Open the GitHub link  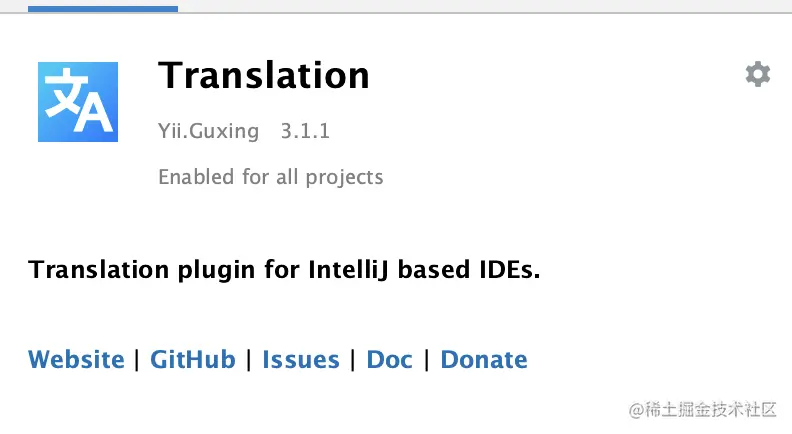[193, 360]
